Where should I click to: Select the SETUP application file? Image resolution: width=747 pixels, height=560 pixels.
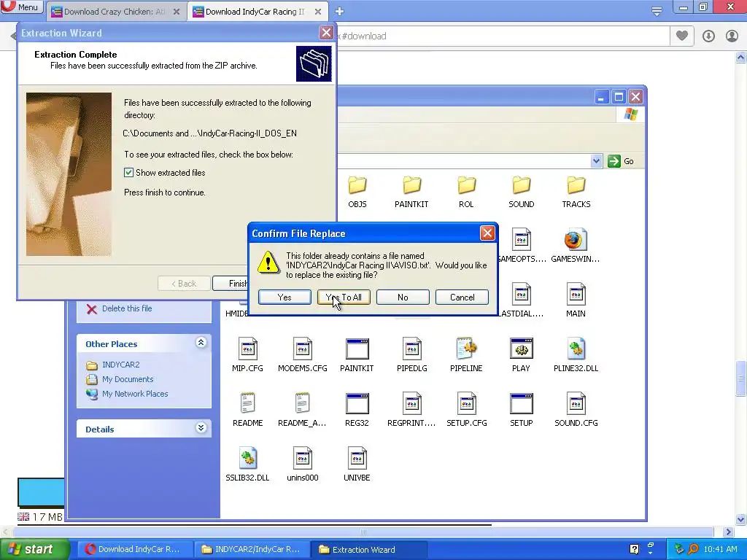[521, 409]
